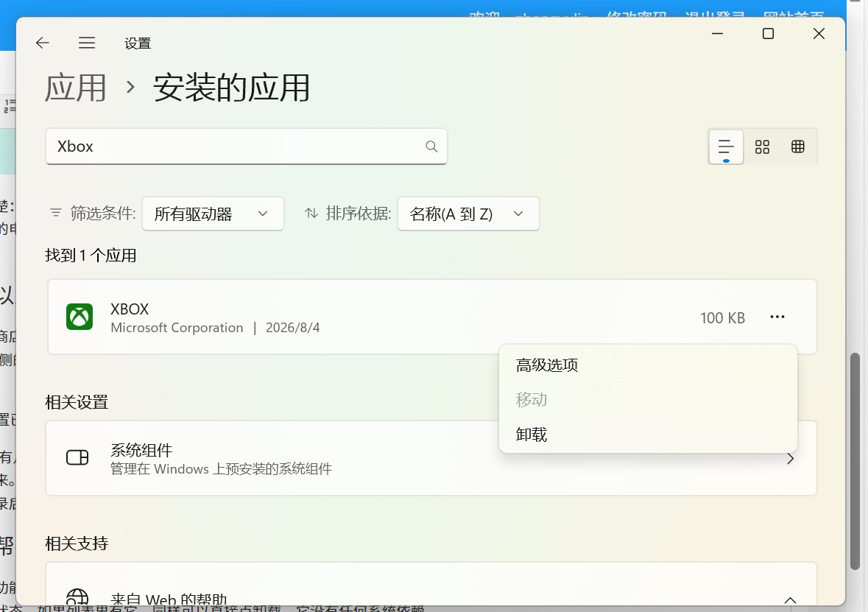868x612 pixels.
Task: Switch to table view layout
Action: [x=798, y=147]
